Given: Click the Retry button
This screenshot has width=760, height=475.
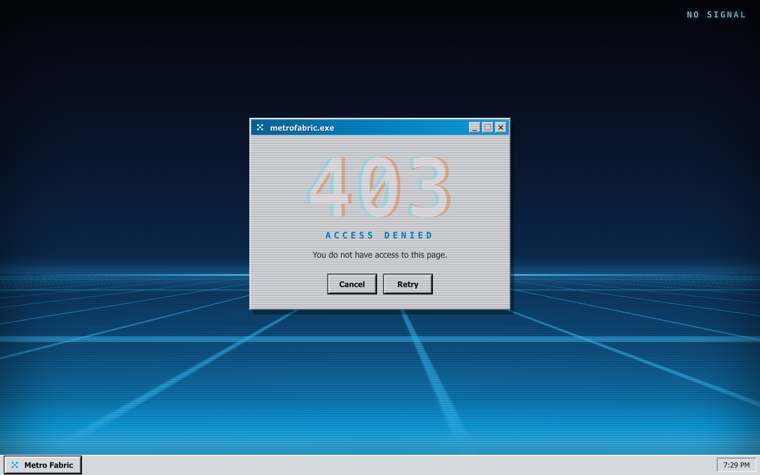Looking at the screenshot, I should click(408, 284).
